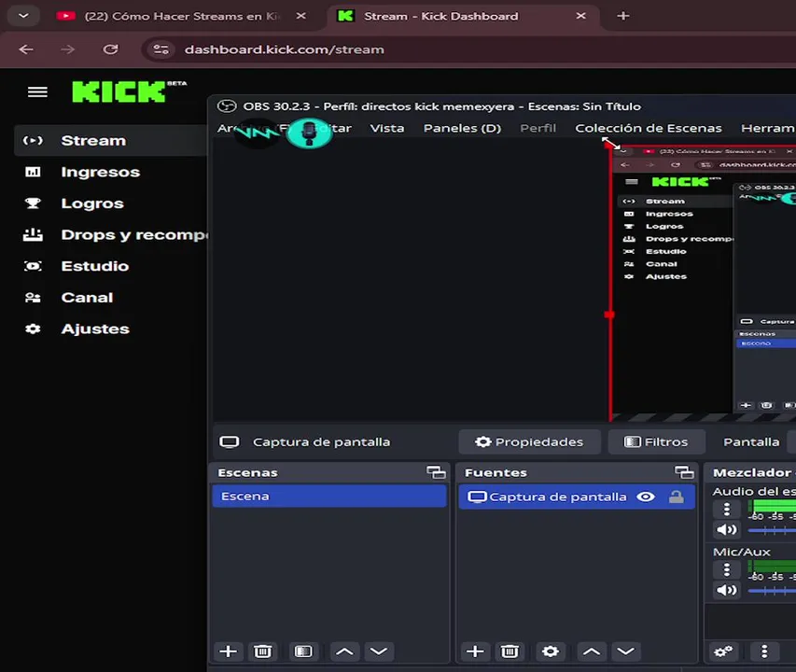Open Ingresos in Kick sidebar
Screen dimensions: 796x672
click(x=100, y=172)
